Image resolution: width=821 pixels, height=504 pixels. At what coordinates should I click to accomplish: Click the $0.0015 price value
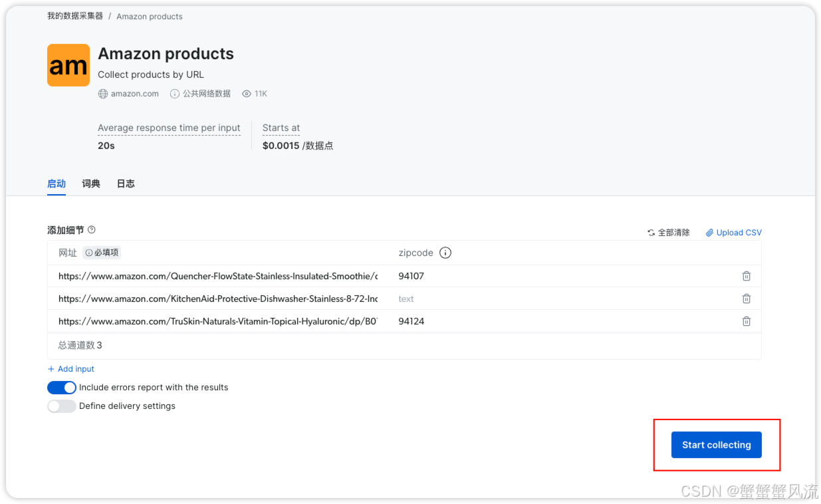tap(281, 146)
